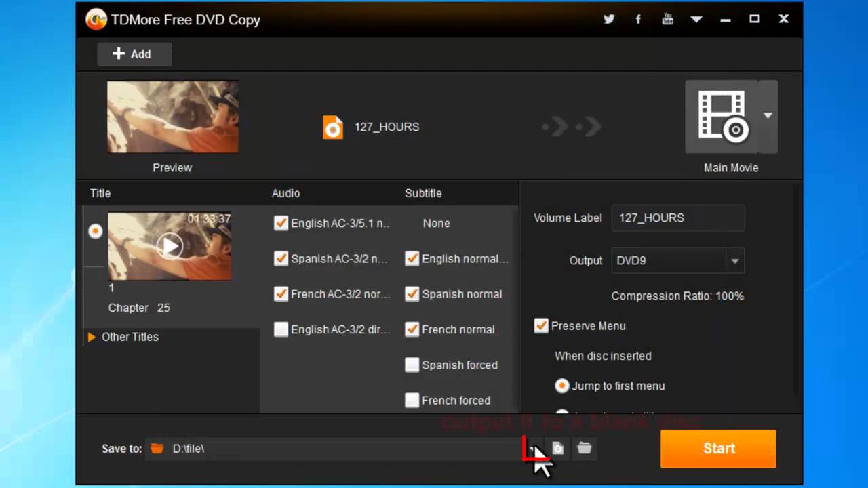Uncheck English AC-3/5.1 audio track
Viewport: 868px width, 488px height.
281,223
